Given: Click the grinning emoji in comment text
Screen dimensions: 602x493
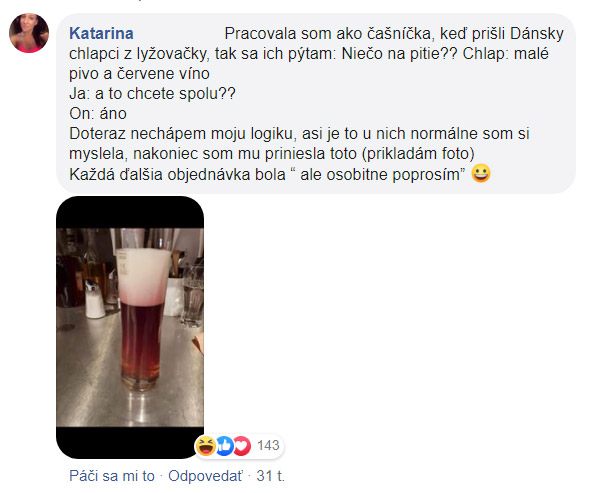Looking at the screenshot, I should pyautogui.click(x=481, y=174).
